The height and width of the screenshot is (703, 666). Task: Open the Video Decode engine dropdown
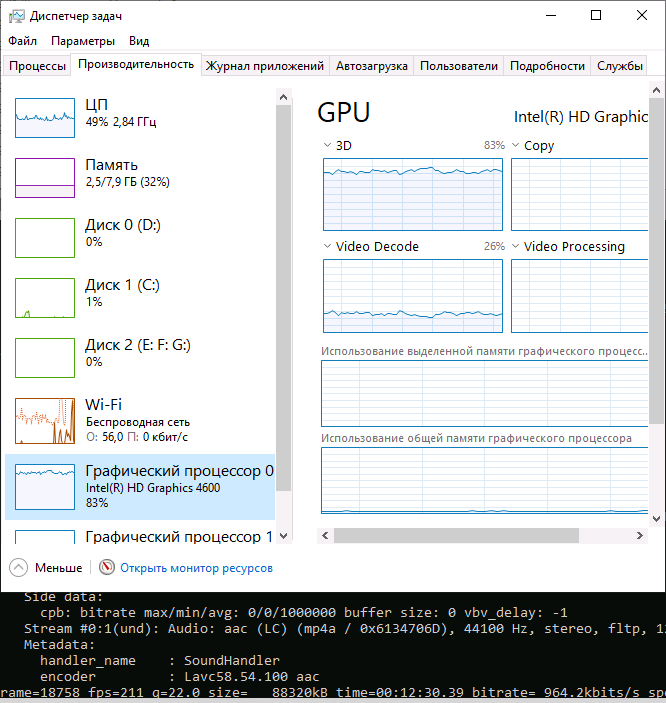[328, 247]
